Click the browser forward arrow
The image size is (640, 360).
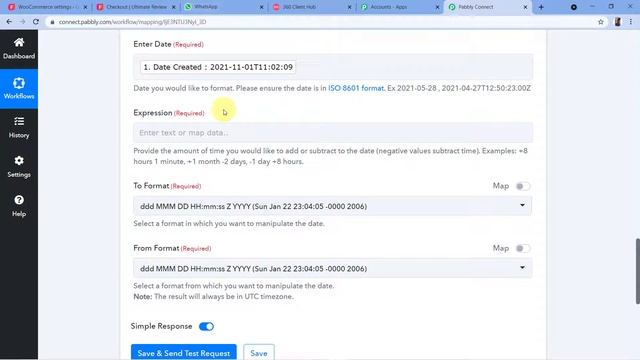click(x=22, y=22)
